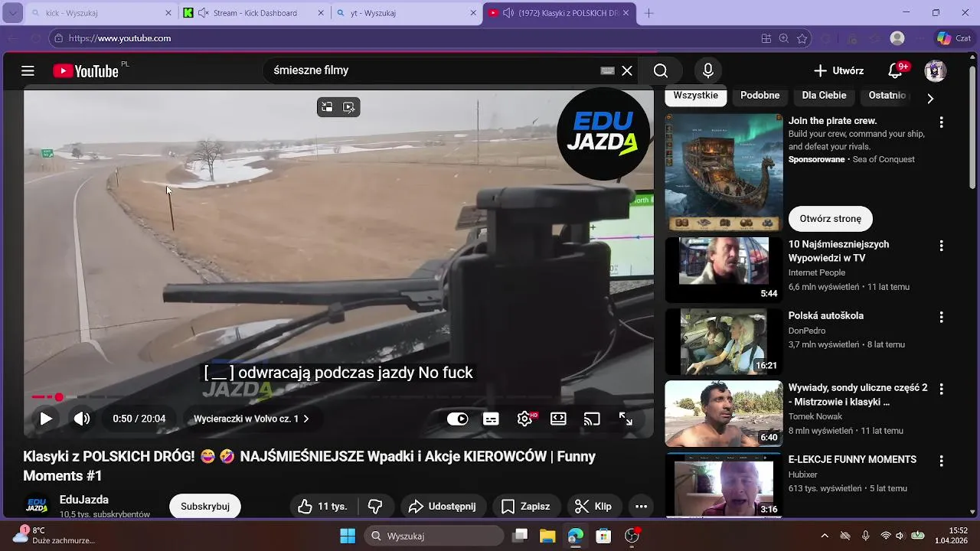The height and width of the screenshot is (551, 980).
Task: Open the Windows Start menu
Action: (348, 536)
